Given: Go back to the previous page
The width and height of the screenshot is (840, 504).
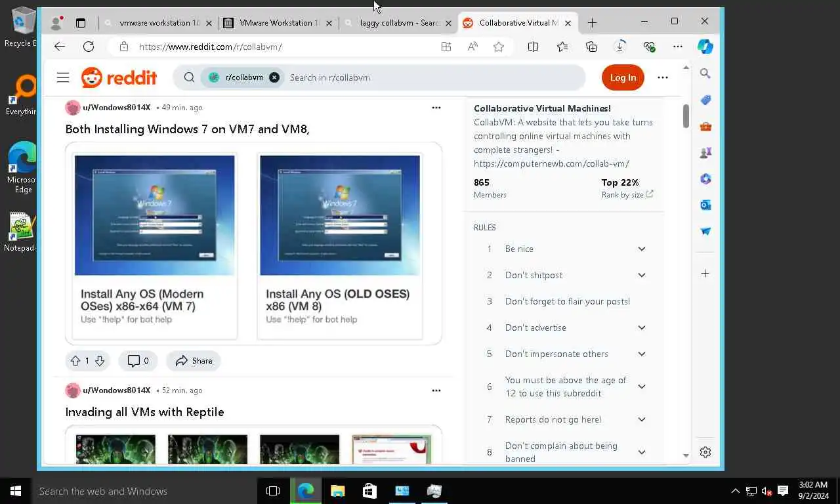Looking at the screenshot, I should tap(60, 47).
